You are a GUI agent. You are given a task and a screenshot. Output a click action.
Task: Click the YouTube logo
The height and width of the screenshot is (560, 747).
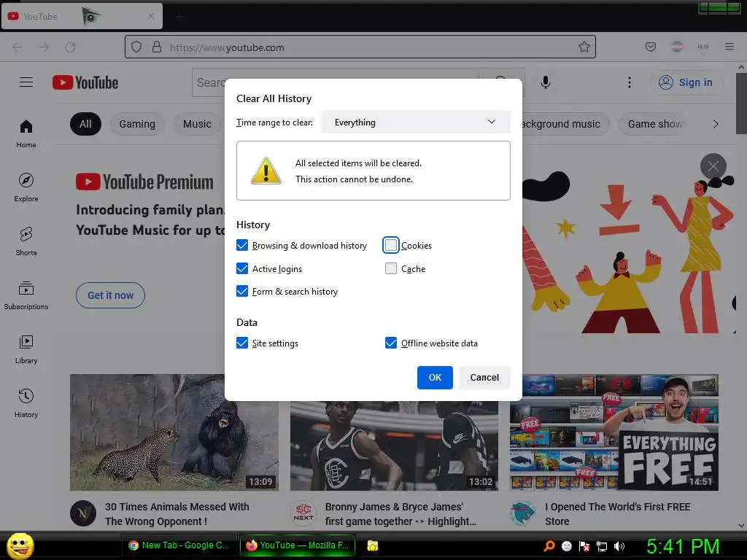pos(85,83)
